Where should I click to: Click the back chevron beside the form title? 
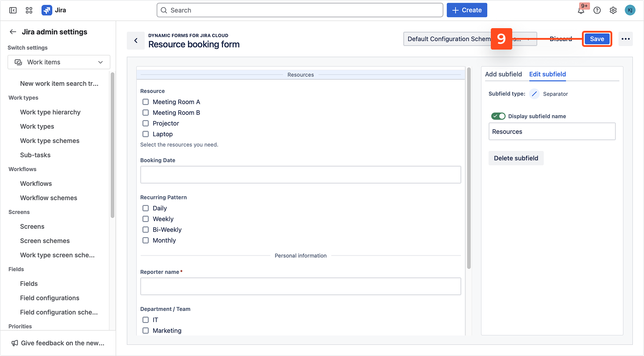[136, 41]
